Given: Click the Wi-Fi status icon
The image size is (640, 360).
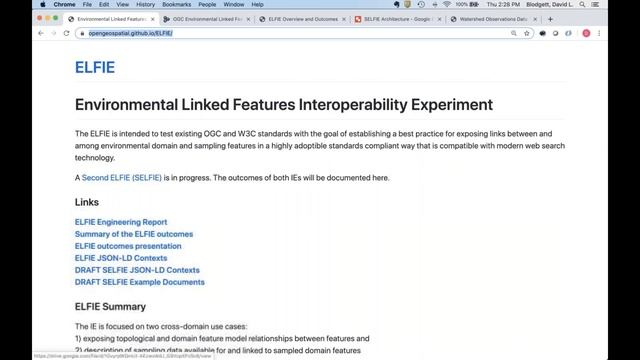Looking at the screenshot, I should pos(447,4).
